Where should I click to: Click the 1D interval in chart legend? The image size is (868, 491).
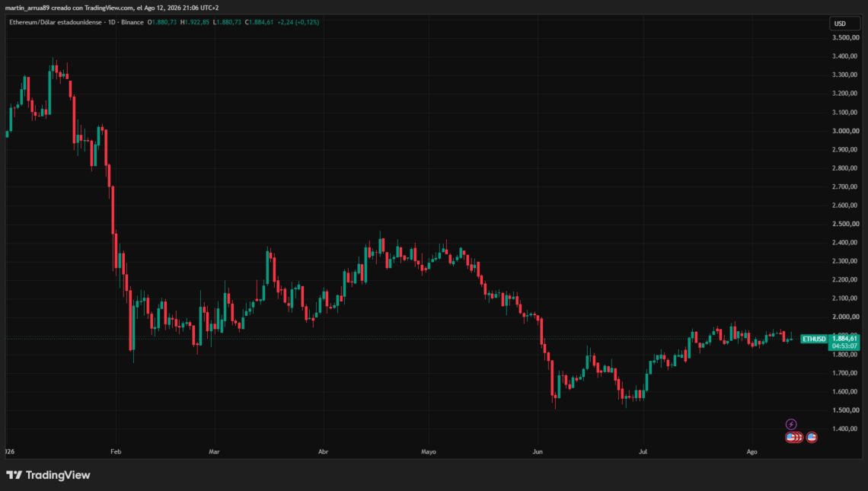click(x=112, y=22)
